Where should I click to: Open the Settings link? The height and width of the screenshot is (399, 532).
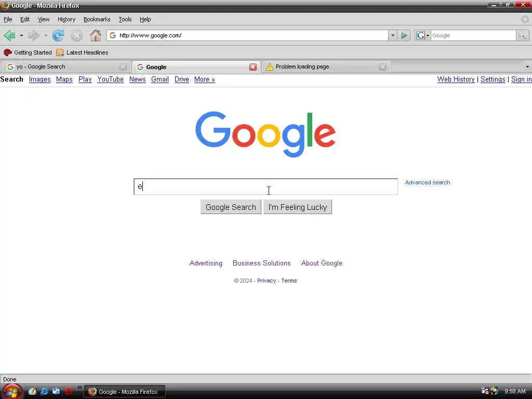[x=493, y=79]
